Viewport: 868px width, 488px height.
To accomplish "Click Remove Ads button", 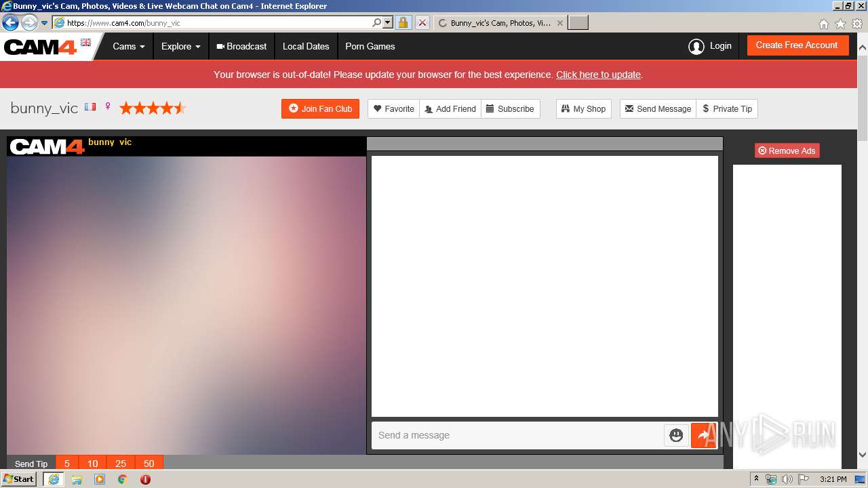I will [x=787, y=150].
